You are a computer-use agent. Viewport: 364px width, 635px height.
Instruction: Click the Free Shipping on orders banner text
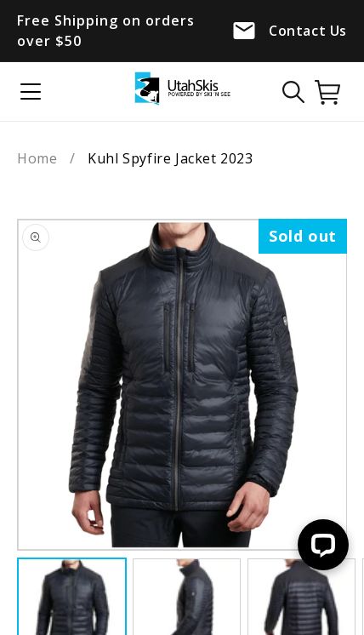[x=105, y=31]
